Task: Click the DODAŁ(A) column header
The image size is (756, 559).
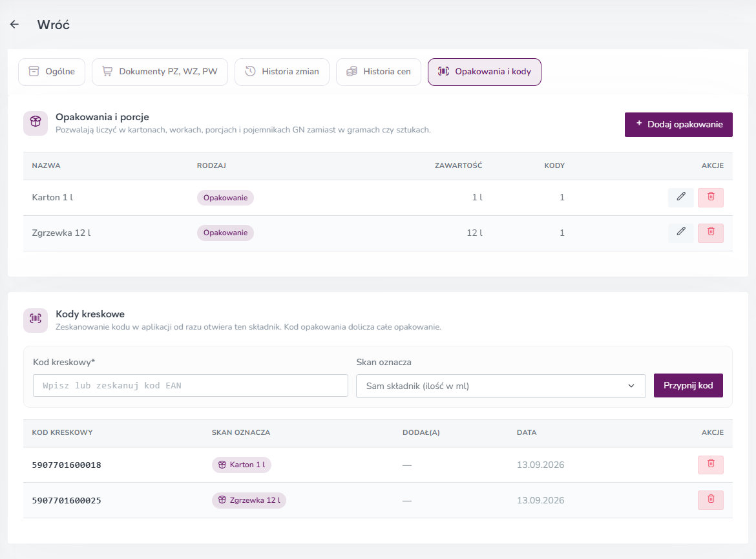Action: pos(421,432)
